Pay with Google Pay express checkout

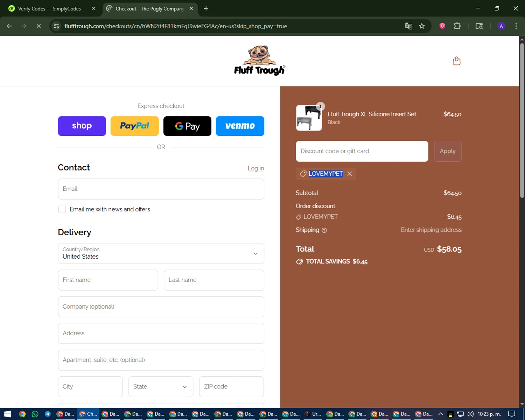pyautogui.click(x=187, y=126)
